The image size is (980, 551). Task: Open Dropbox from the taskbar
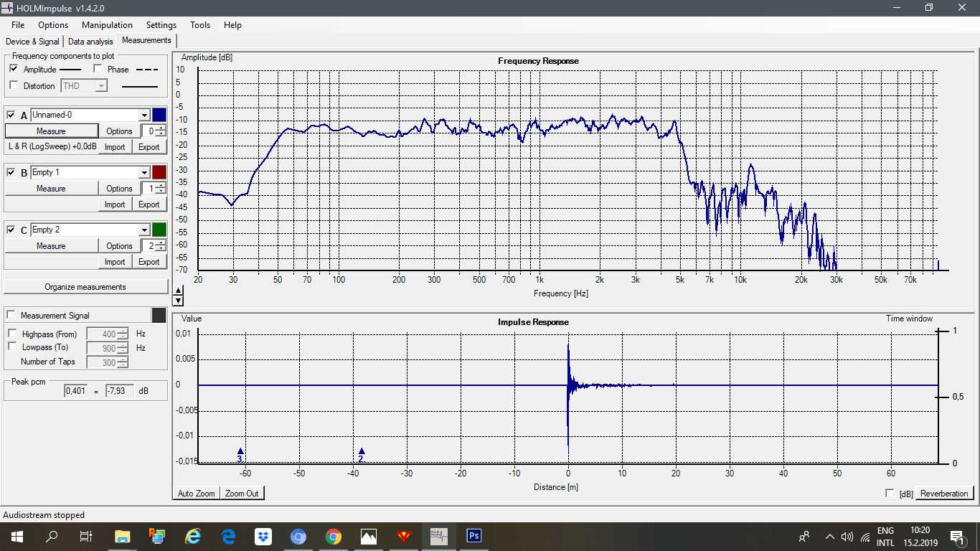[263, 536]
